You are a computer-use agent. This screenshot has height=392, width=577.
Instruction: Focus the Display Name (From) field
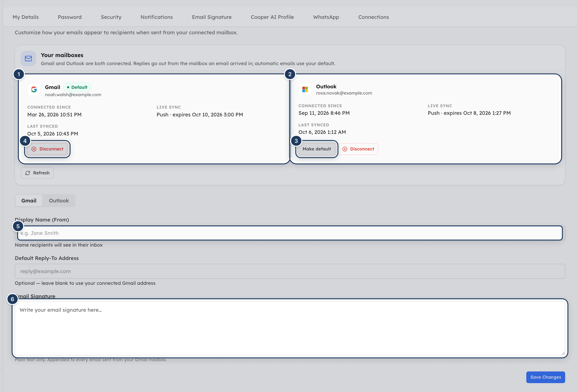tap(290, 233)
